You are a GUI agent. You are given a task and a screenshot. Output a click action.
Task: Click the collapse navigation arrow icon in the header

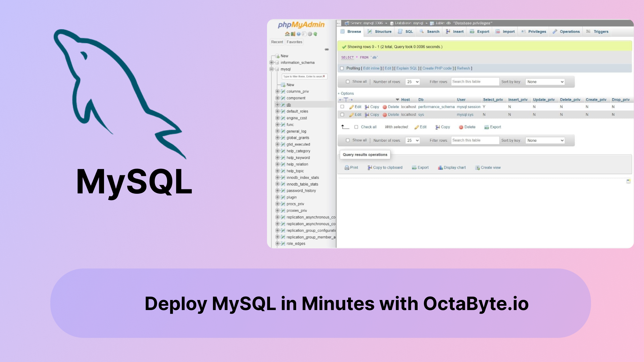pos(339,23)
